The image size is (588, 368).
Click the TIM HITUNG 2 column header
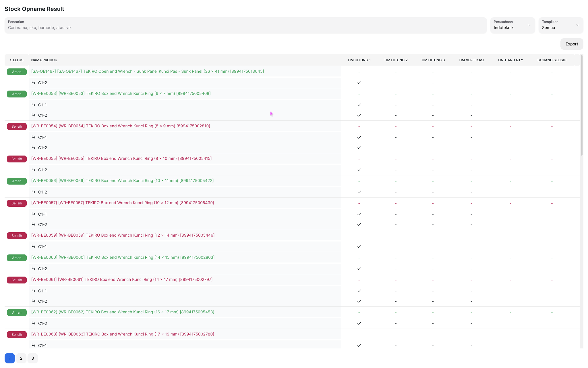[x=396, y=60]
